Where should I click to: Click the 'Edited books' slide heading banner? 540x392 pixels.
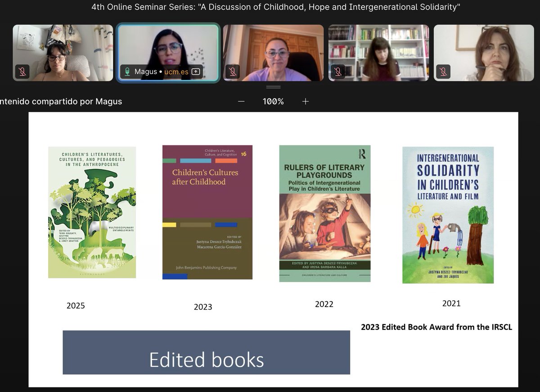(207, 352)
